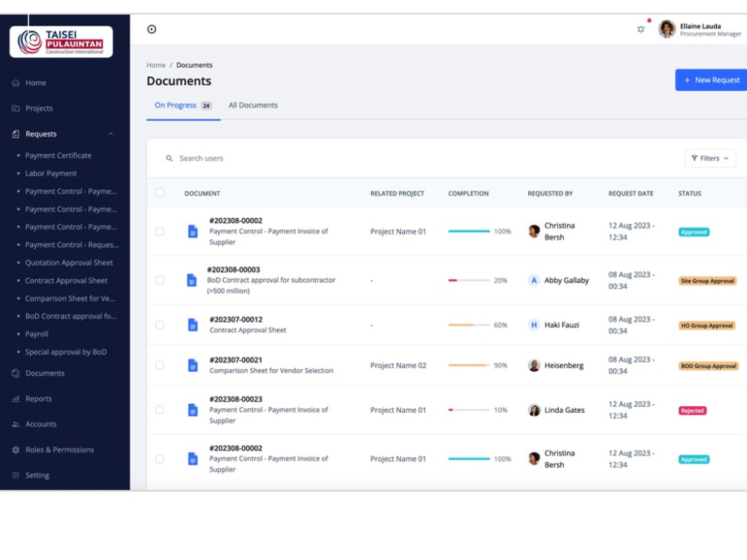Screen dimensions: 747x560
Task: Click the Projects folder icon in sidebar
Action: tap(16, 108)
